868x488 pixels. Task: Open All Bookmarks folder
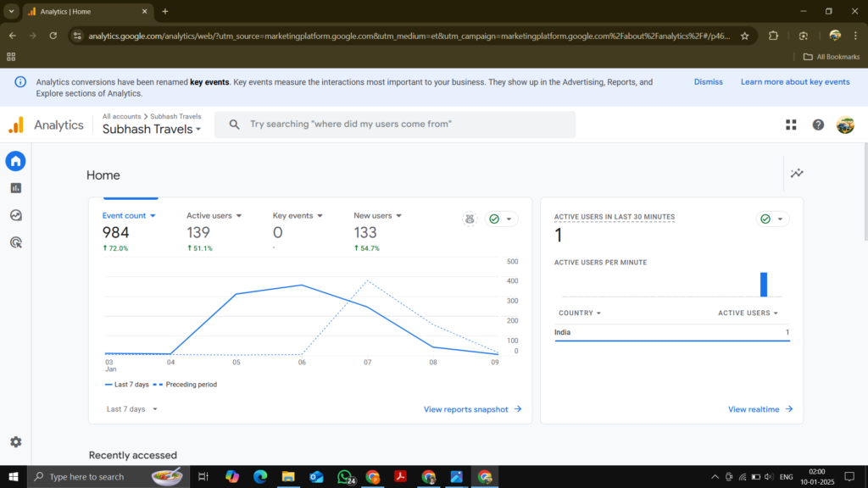click(x=832, y=57)
